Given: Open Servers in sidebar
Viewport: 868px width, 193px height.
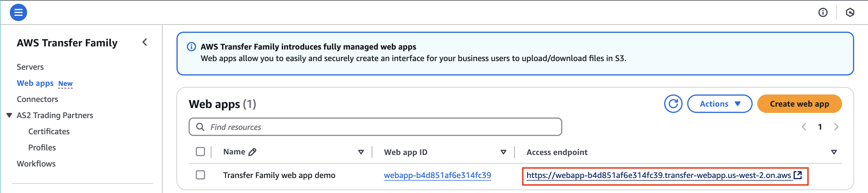Looking at the screenshot, I should point(30,67).
